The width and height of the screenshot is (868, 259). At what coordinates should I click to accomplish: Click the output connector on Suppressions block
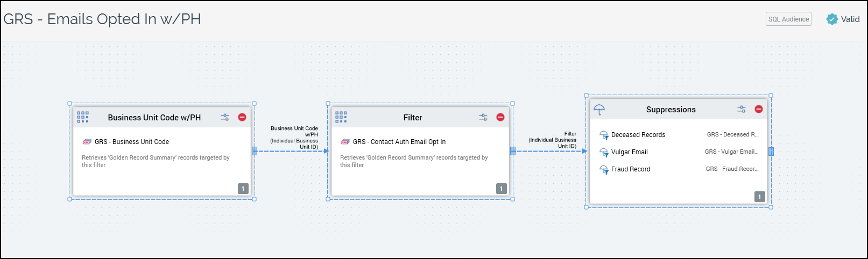pos(771,152)
